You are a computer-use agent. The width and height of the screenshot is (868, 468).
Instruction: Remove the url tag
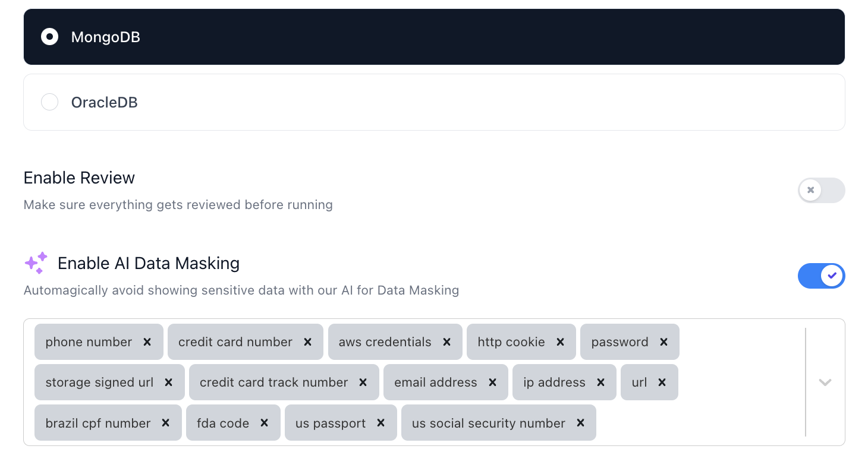662,382
